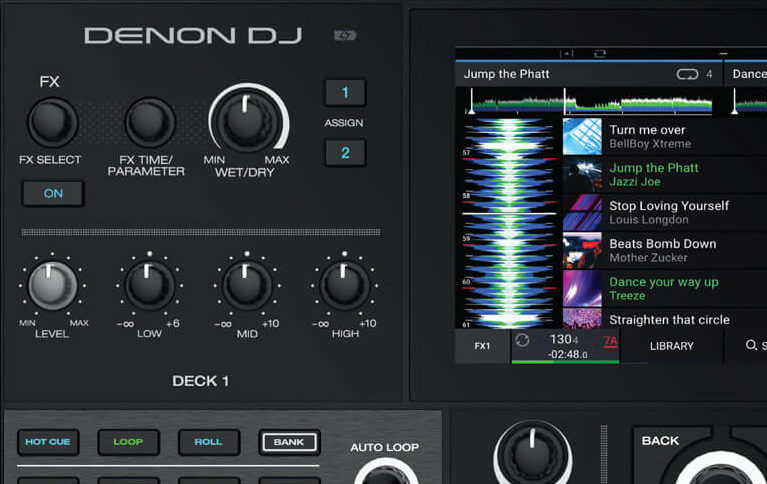Click the HIGH EQ knob
The height and width of the screenshot is (484, 767).
344,286
